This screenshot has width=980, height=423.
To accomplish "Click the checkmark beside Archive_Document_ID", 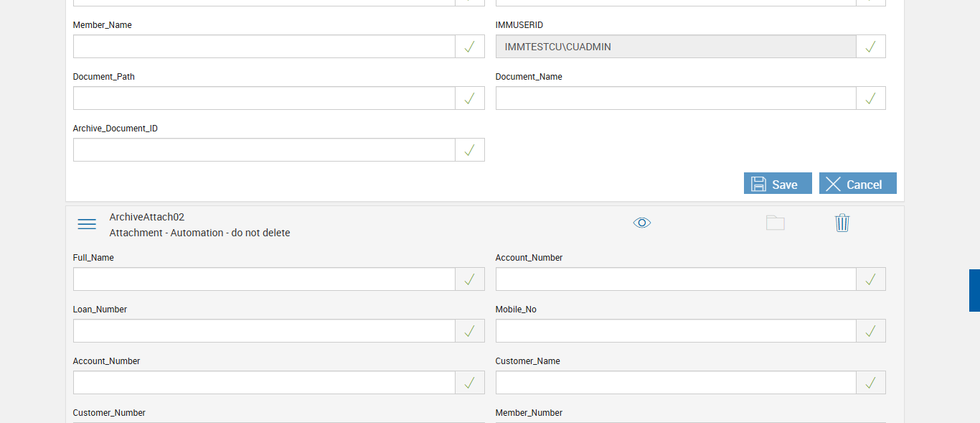I will pos(470,150).
